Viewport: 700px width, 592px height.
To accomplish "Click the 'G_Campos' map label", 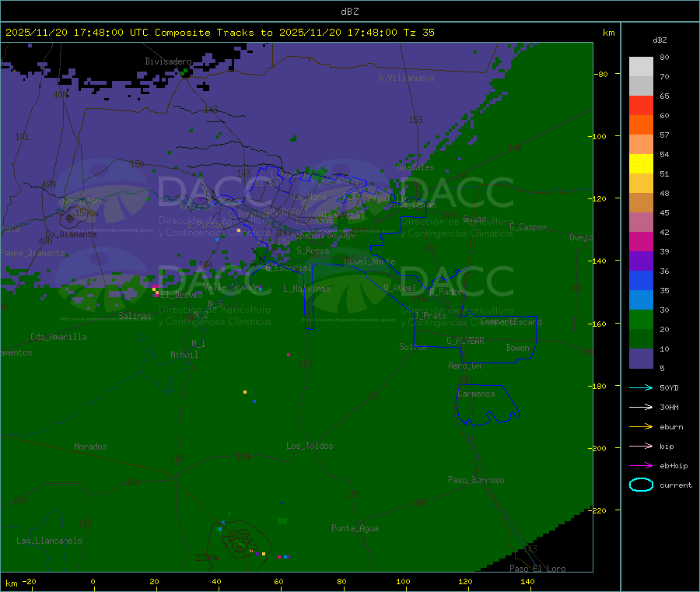I will click(x=528, y=227).
